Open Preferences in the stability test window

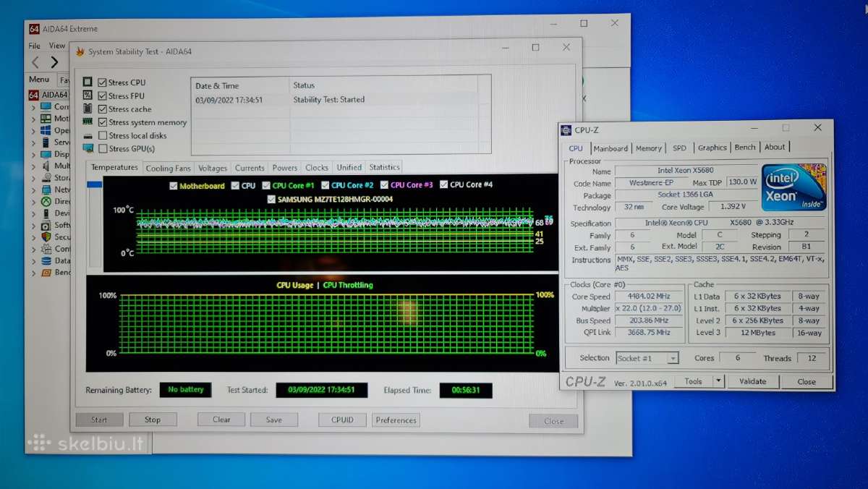pos(396,420)
